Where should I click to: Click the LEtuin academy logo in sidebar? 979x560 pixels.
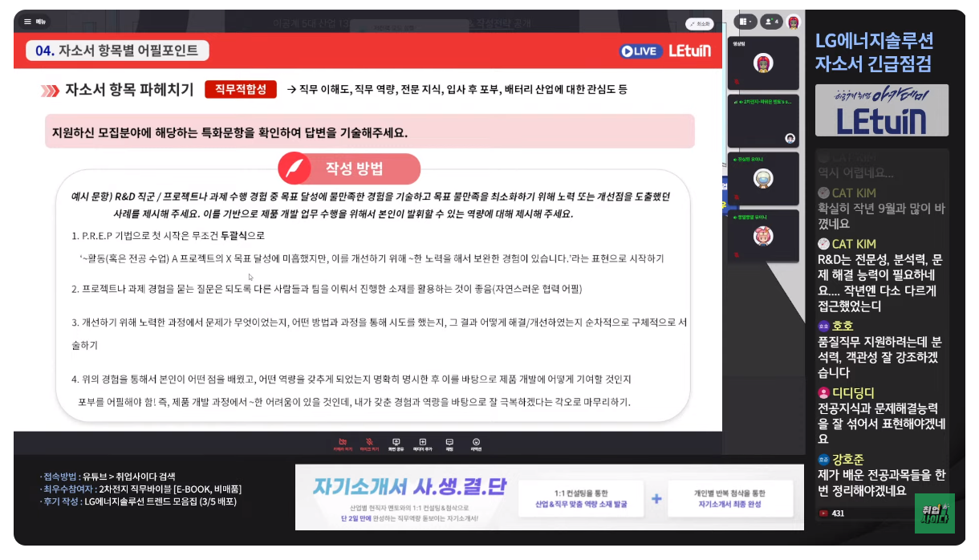click(882, 111)
